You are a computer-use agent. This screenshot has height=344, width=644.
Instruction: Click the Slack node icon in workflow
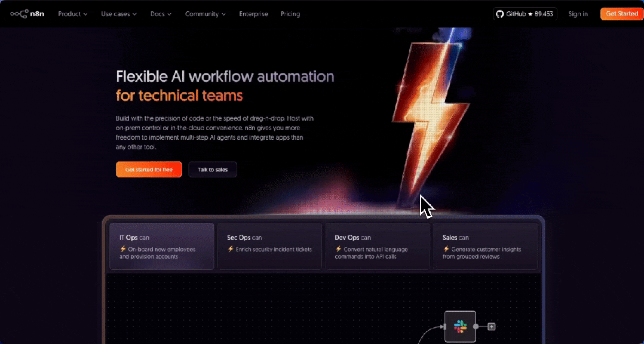(461, 327)
